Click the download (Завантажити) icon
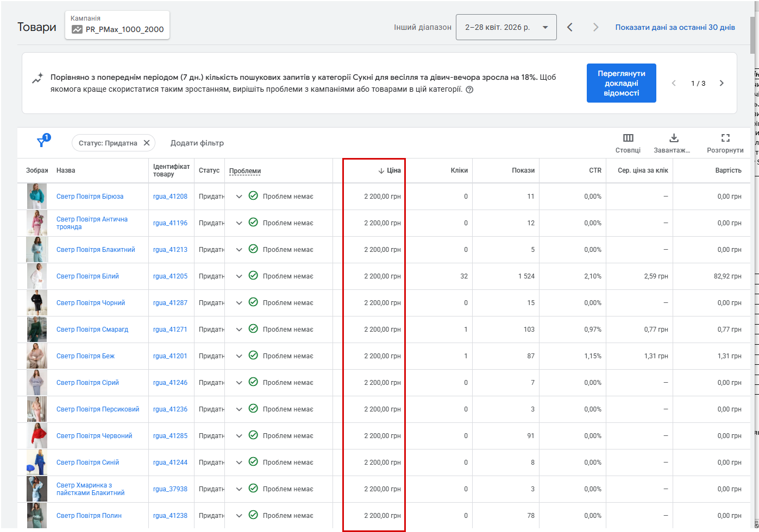This screenshot has width=759, height=532. tap(674, 138)
